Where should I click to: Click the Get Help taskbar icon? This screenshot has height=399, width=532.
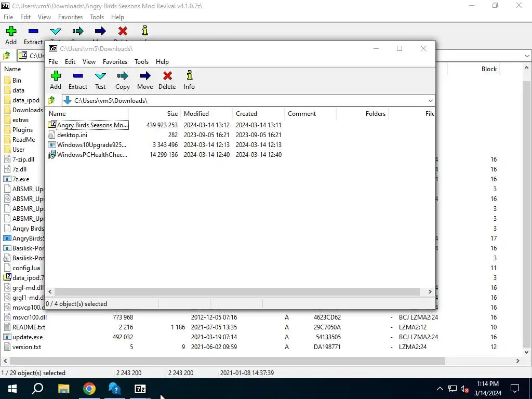(x=115, y=389)
